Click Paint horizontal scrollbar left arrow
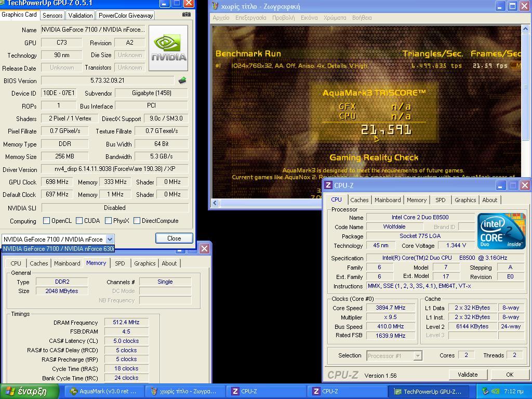Screen dimensions: 532x399 215,203
